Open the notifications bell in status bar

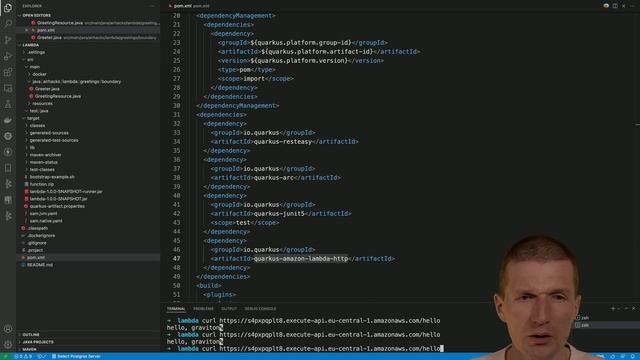[632, 356]
